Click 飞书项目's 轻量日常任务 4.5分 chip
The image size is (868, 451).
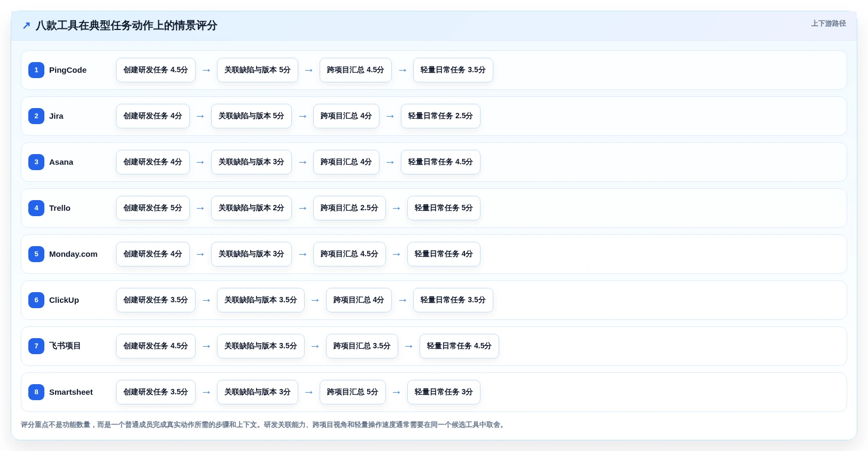[459, 346]
